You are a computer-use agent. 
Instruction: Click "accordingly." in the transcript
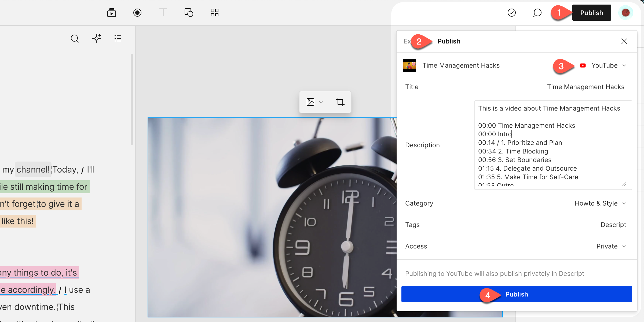point(32,290)
